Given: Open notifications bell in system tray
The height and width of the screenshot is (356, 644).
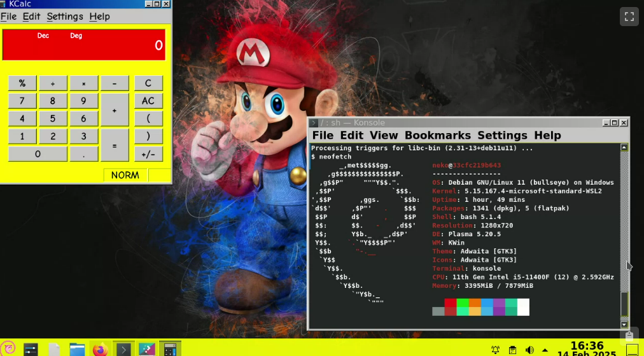Looking at the screenshot, I should pyautogui.click(x=495, y=350).
